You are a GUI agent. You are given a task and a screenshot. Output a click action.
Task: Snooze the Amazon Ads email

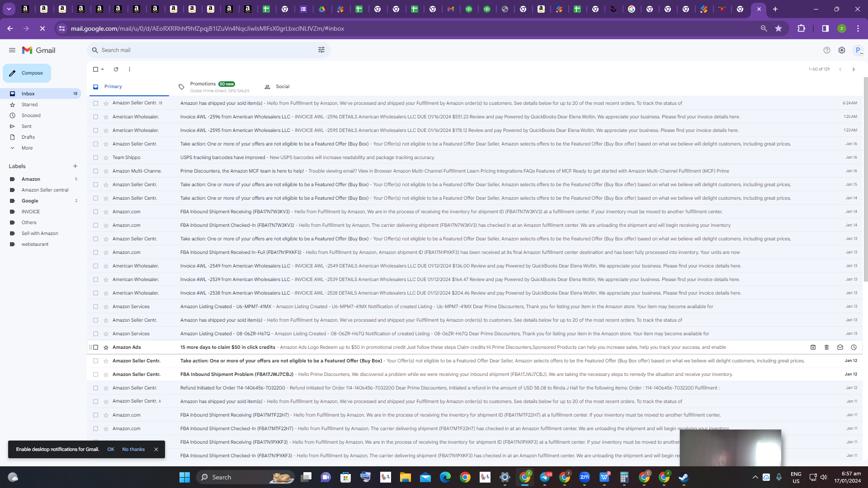click(854, 347)
